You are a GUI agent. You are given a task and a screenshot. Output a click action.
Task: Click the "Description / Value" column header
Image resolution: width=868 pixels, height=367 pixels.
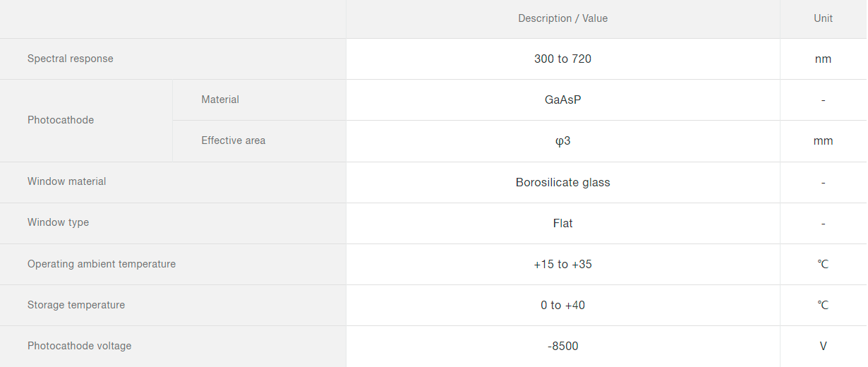click(562, 18)
